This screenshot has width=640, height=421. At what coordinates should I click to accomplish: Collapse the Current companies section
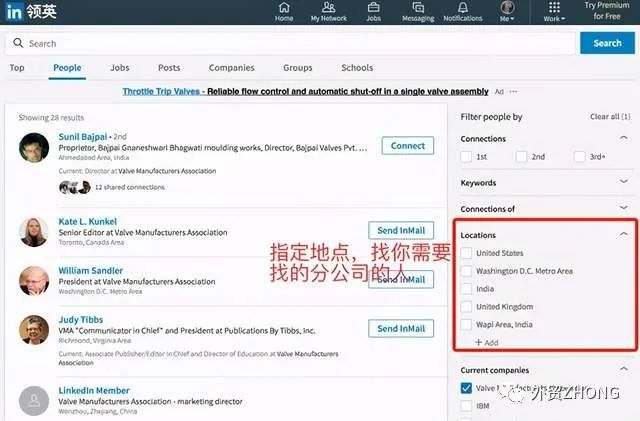pos(624,369)
